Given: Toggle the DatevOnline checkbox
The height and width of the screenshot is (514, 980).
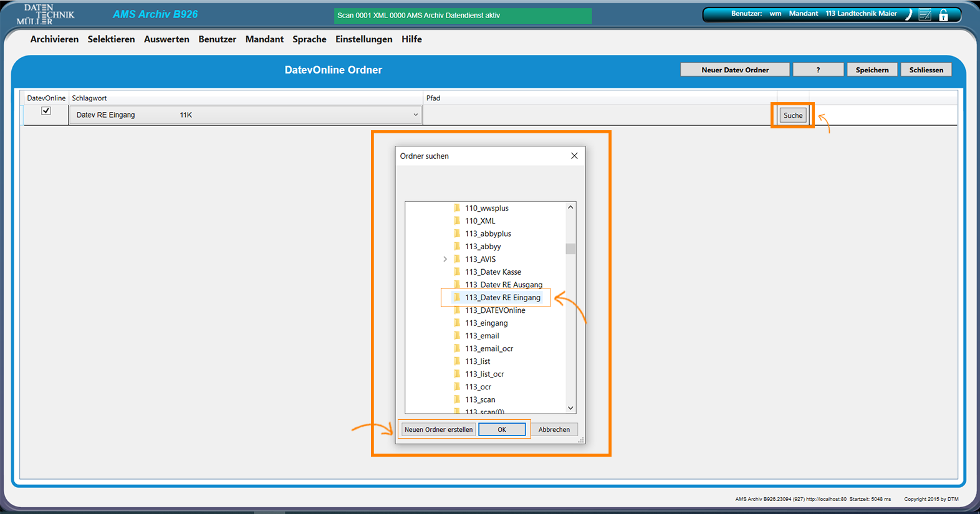Looking at the screenshot, I should [x=46, y=111].
